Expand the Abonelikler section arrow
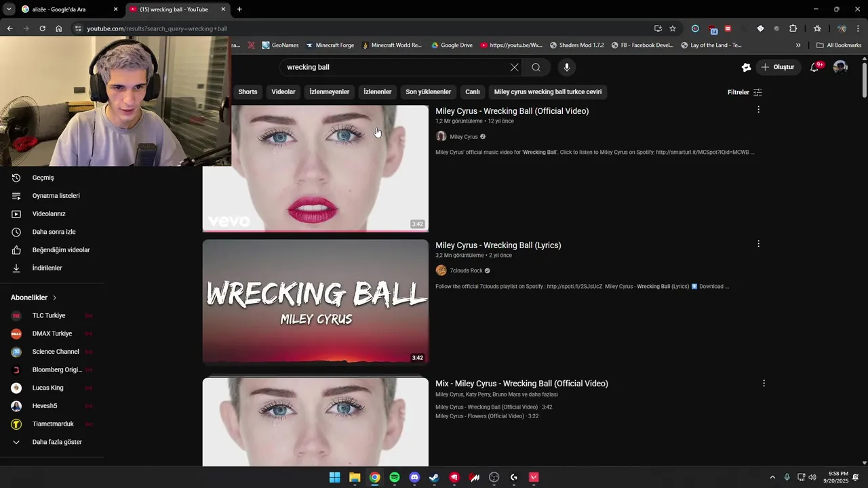The width and height of the screenshot is (868, 488). 55,298
